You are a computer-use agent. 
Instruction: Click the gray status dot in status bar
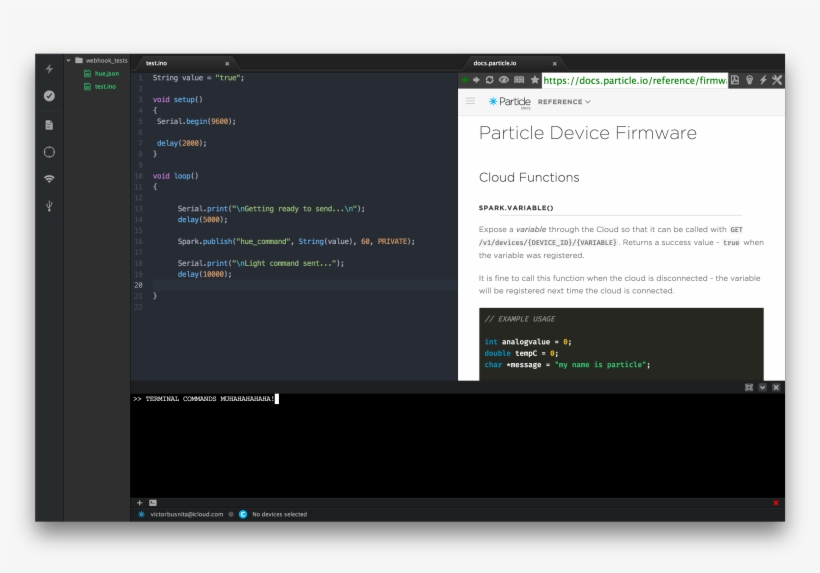point(231,514)
